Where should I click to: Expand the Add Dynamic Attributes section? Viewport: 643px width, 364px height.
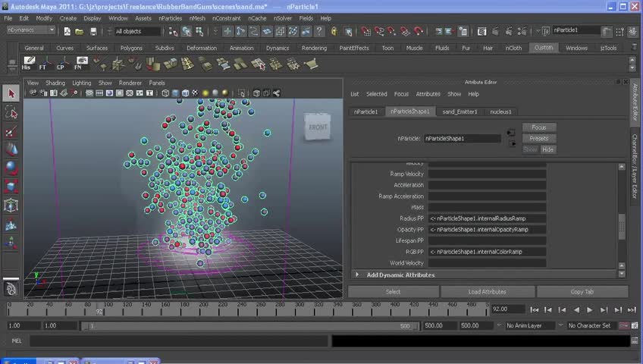400,275
